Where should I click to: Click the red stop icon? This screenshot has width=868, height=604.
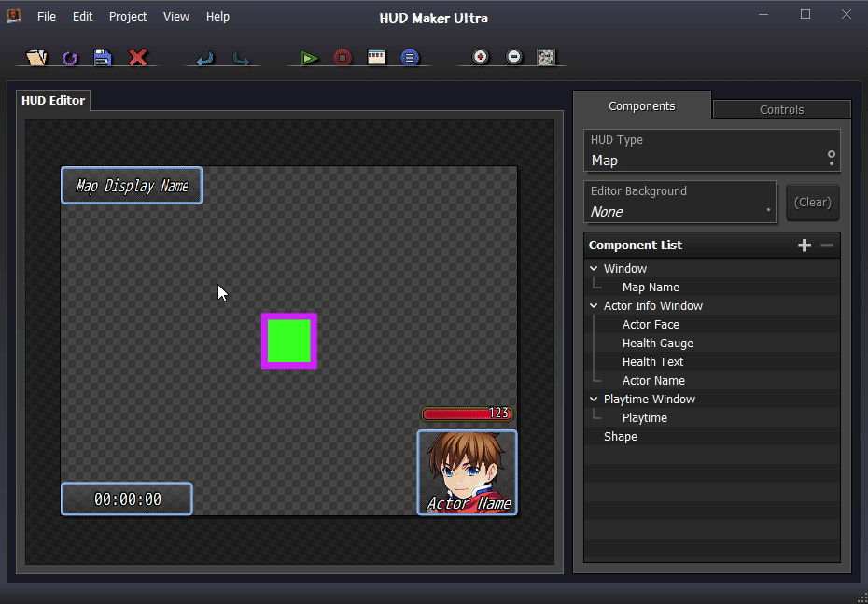pos(343,58)
